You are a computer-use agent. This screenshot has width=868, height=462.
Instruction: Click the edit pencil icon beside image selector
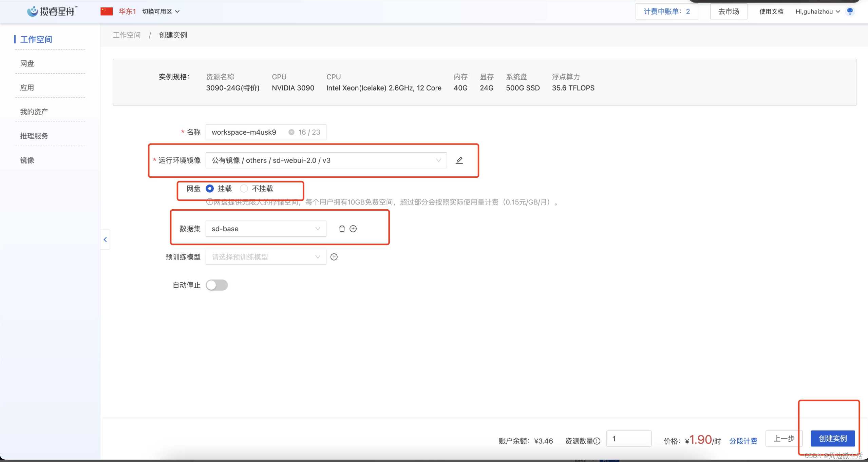[x=459, y=160]
